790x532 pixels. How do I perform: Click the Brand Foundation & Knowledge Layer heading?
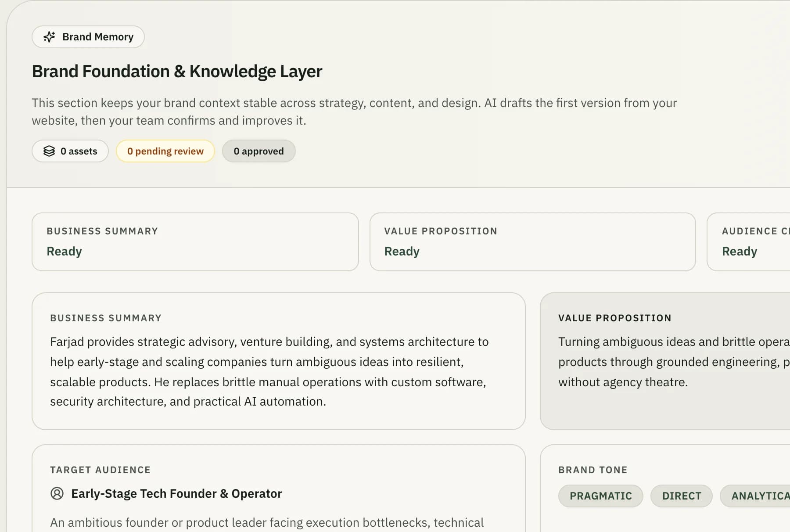point(177,72)
